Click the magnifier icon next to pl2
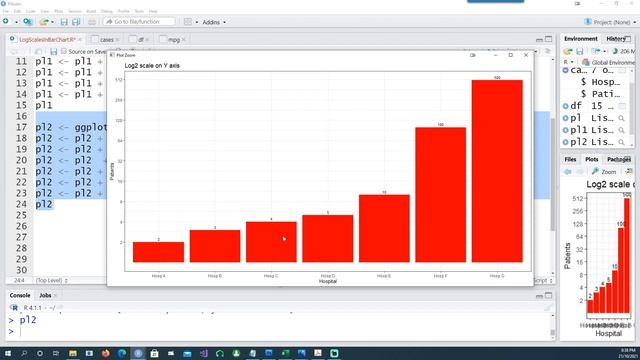This screenshot has height=360, width=640. [x=621, y=142]
